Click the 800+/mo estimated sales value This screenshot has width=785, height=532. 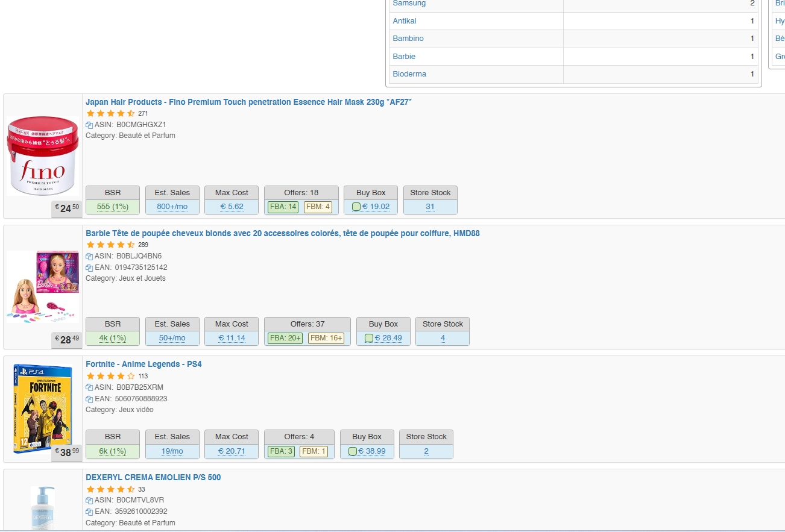(172, 207)
